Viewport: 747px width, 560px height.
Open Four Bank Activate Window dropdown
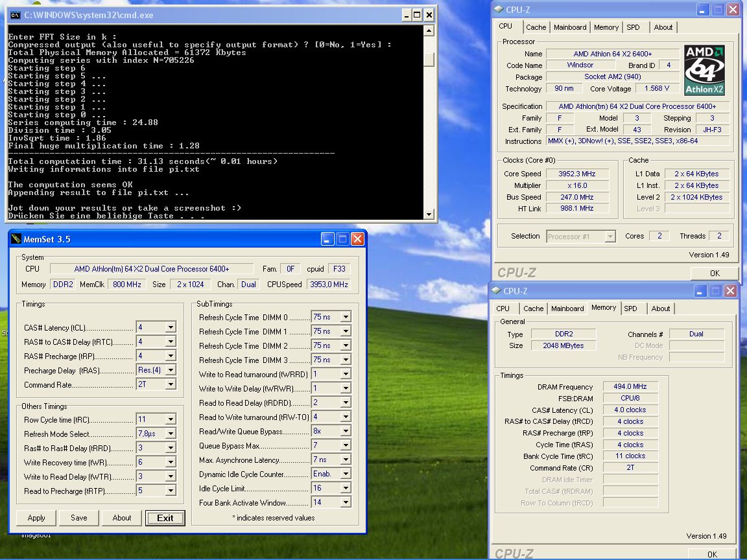point(346,502)
